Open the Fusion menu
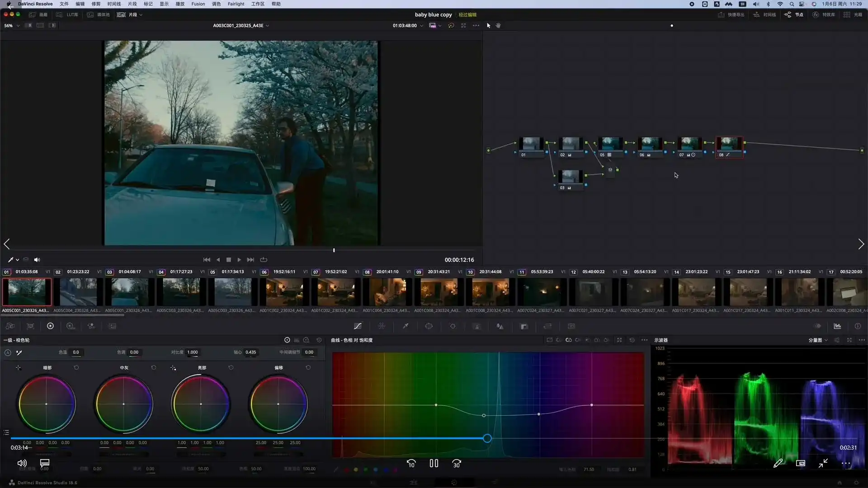Viewport: 868px width, 488px height. pos(198,4)
